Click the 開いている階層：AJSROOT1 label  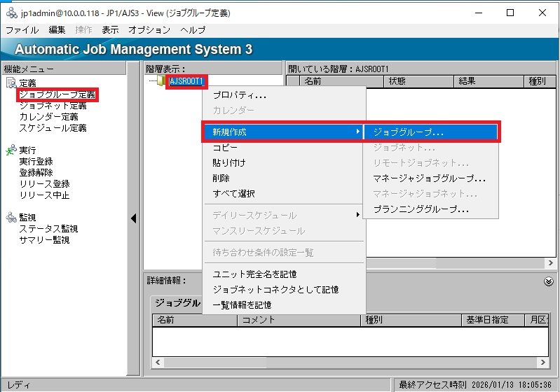[339, 69]
